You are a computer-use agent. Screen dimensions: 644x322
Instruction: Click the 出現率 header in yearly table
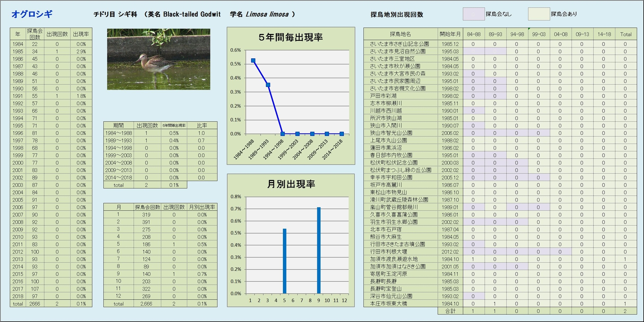click(x=81, y=34)
